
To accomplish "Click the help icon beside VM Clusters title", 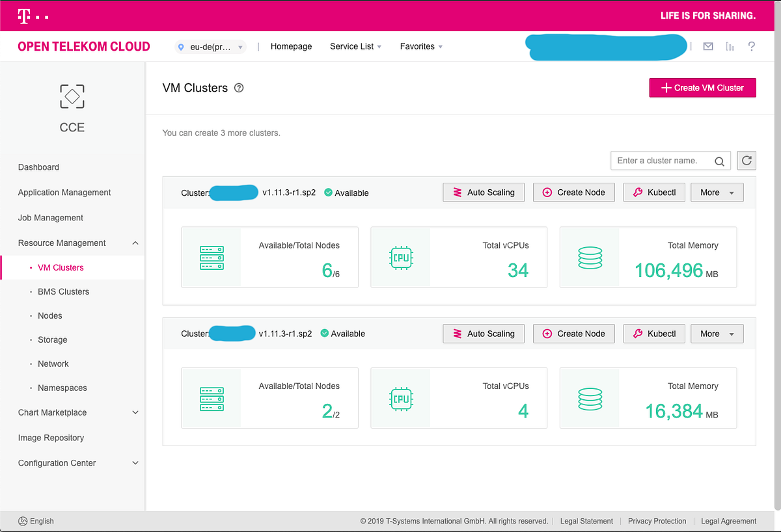I will click(x=239, y=88).
